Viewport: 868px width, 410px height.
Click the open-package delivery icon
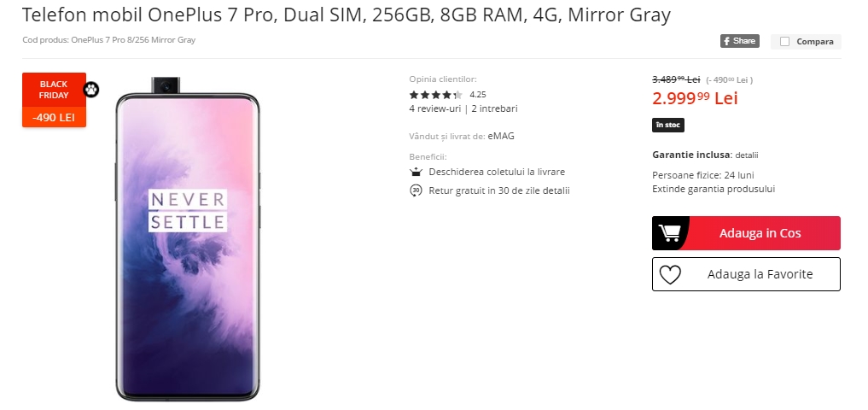pos(416,173)
